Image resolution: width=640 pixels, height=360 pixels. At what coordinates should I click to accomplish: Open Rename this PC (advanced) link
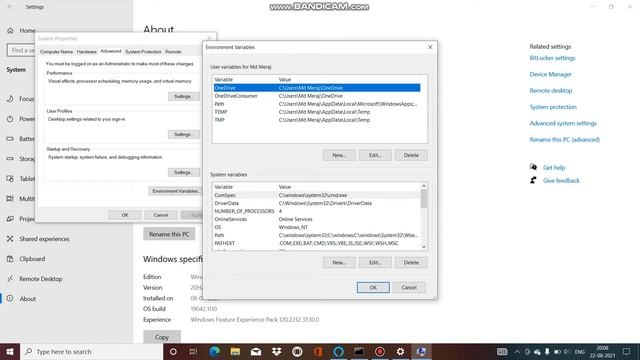[x=564, y=140]
